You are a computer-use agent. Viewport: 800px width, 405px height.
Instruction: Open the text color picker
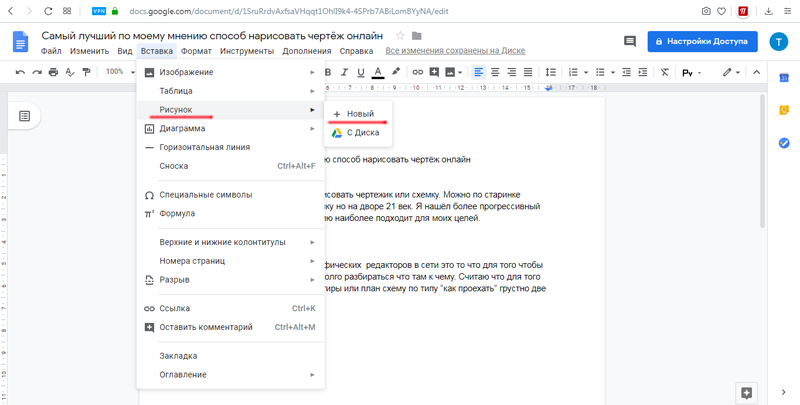(378, 72)
